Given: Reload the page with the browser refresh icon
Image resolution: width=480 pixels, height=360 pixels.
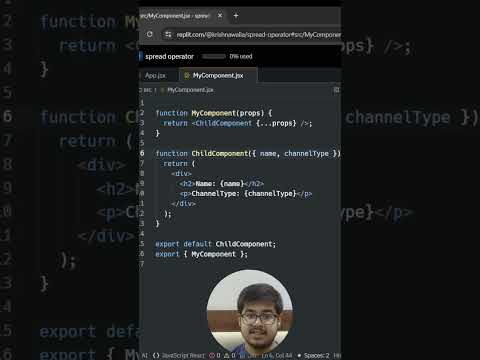Looking at the screenshot, I should click(150, 34).
